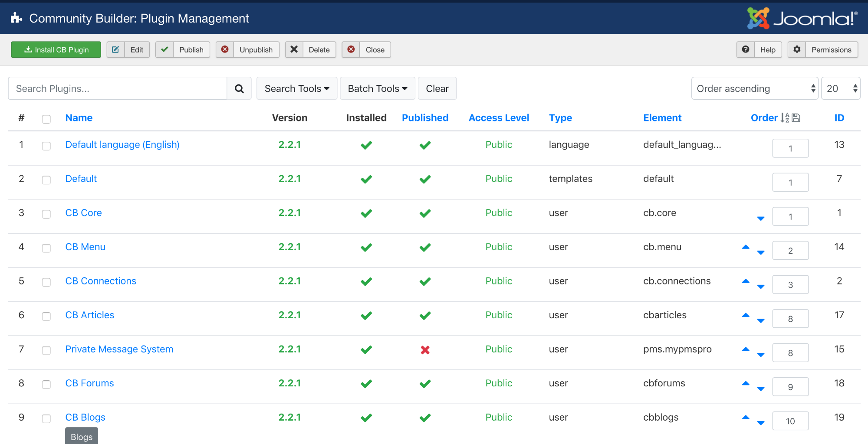Viewport: 868px width, 444px height.
Task: Sort table by Order column header
Action: [x=765, y=118]
